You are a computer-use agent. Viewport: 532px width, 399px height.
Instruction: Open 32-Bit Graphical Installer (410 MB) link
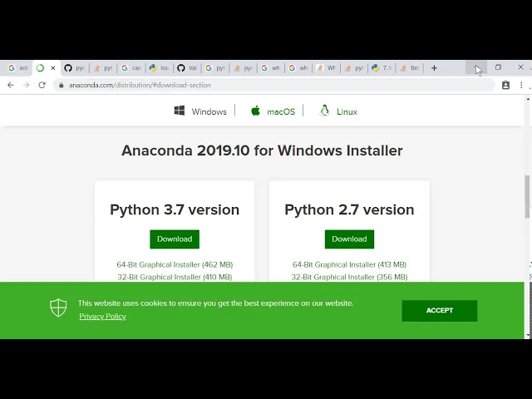click(x=175, y=277)
